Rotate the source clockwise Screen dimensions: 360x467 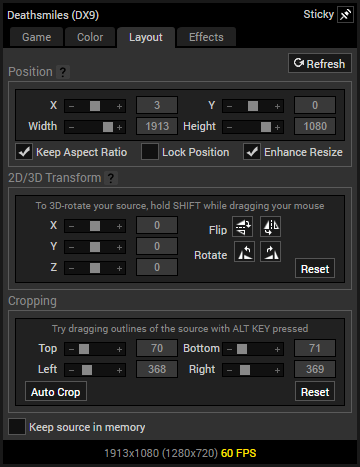tap(270, 252)
